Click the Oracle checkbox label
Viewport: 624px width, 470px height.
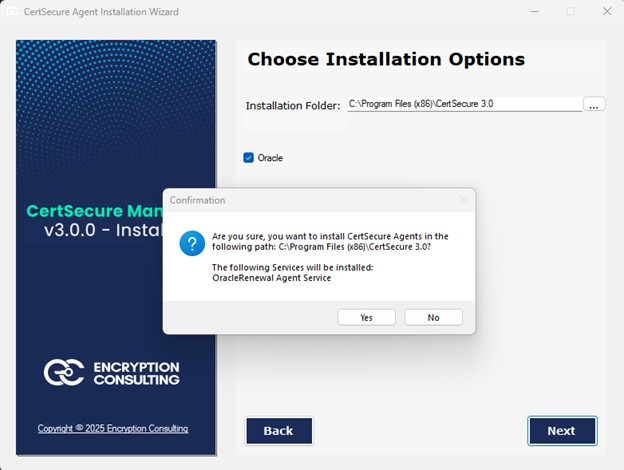click(270, 158)
